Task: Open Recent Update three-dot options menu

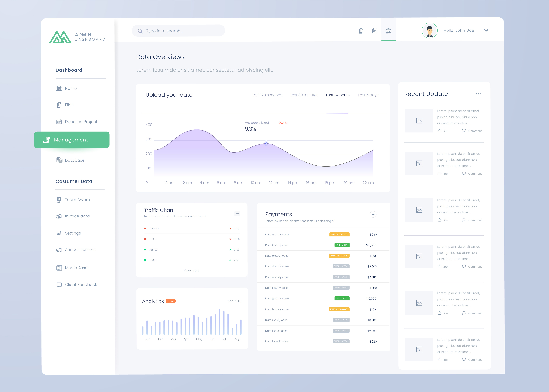Action: coord(478,94)
